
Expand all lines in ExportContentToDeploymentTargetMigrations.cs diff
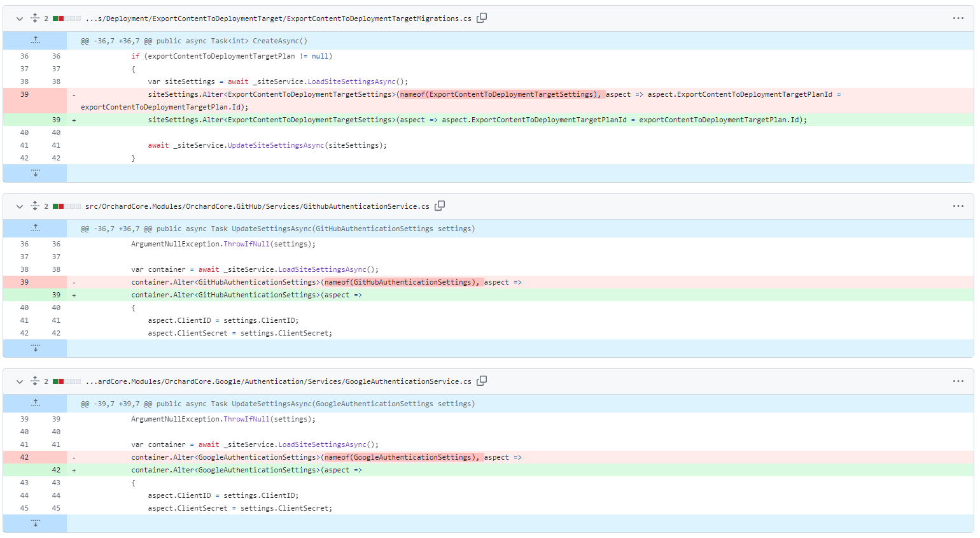[x=35, y=18]
